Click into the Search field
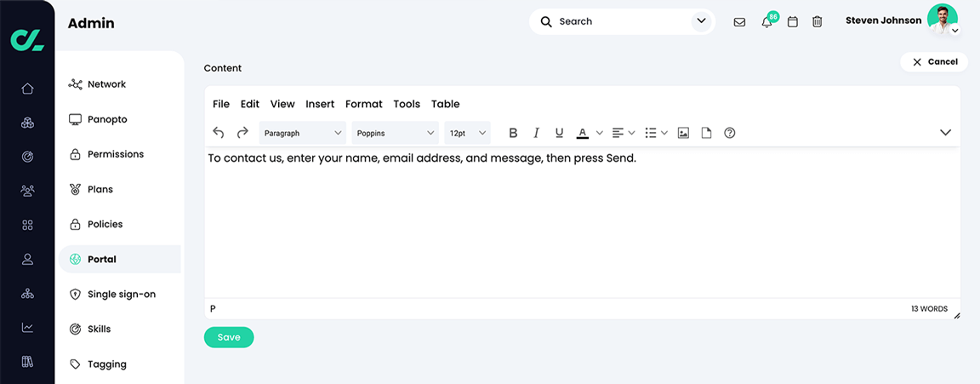 (622, 22)
